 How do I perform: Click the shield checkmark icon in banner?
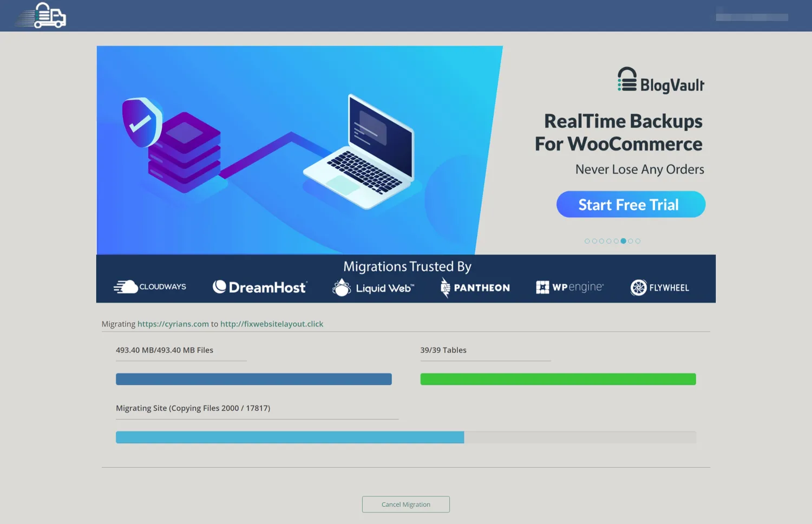(141, 122)
